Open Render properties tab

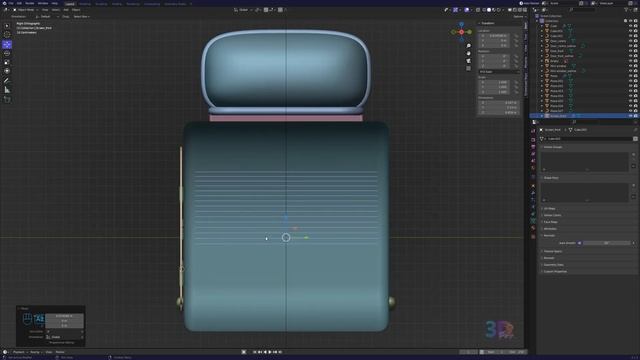click(533, 140)
